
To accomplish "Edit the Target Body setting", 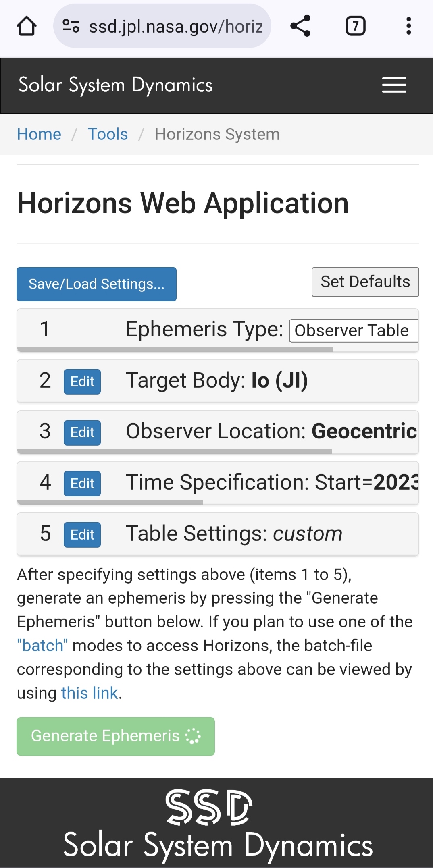I will pos(82,381).
